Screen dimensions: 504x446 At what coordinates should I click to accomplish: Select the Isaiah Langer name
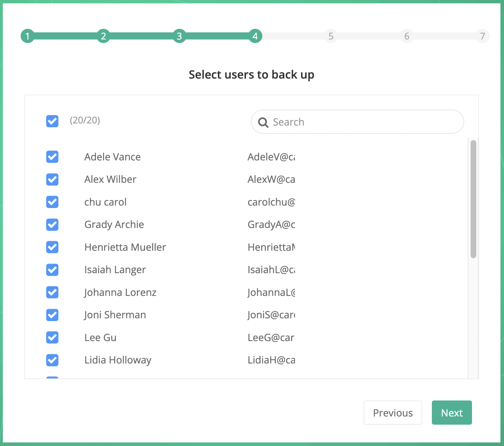pyautogui.click(x=115, y=270)
